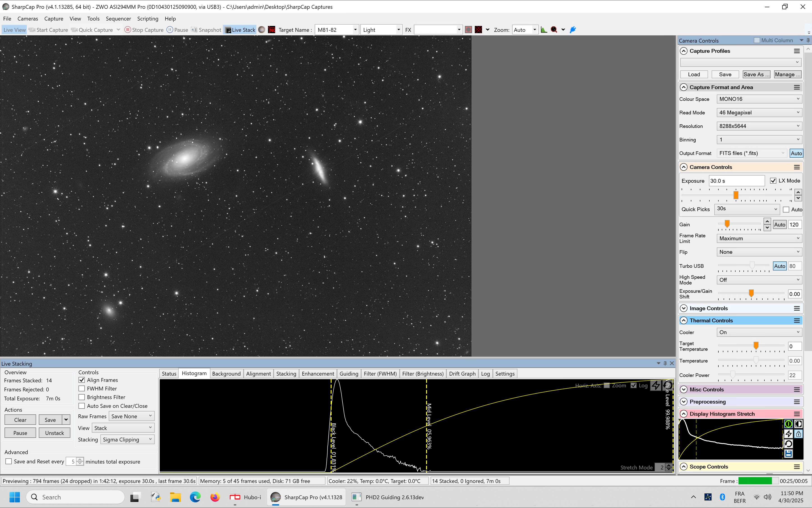Click the Snapshot toolbar button
Screen dimensions: 812x508
coord(206,30)
